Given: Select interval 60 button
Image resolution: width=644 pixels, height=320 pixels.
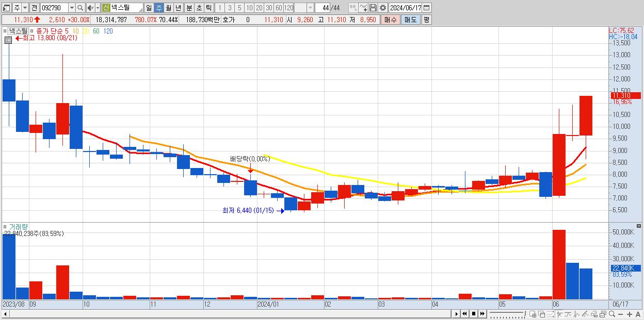Looking at the screenshot, I should (x=279, y=8).
